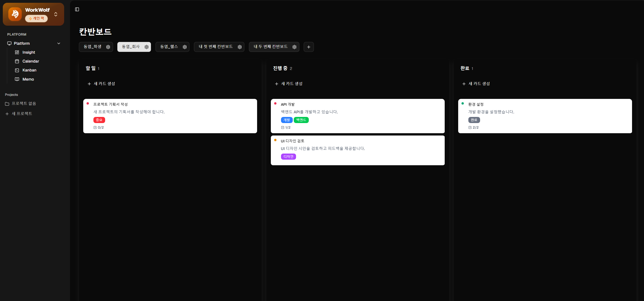Click 새 프로젝트 in the sidebar

[x=22, y=113]
